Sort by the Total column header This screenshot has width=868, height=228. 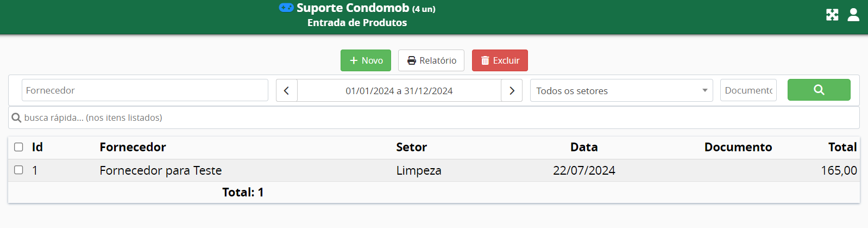click(842, 147)
